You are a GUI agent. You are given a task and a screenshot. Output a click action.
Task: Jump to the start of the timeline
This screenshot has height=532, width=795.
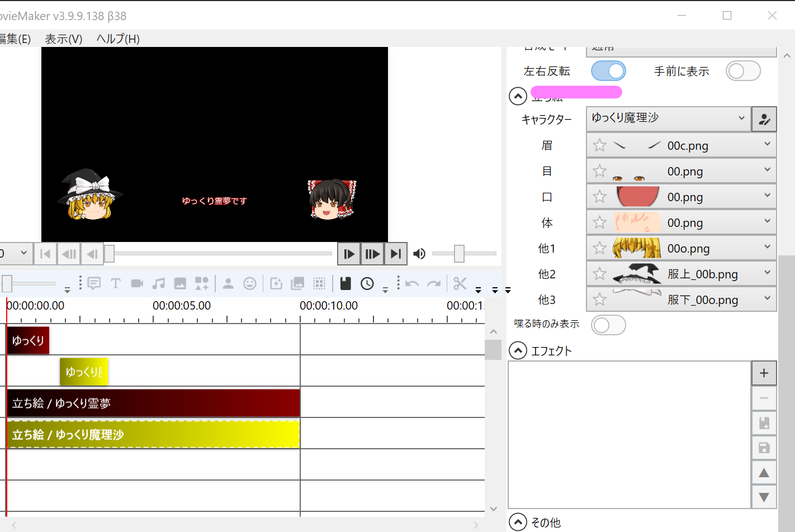click(45, 254)
